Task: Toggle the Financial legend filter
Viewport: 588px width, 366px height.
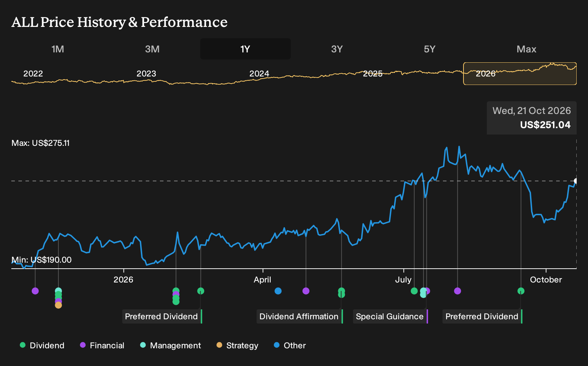Action: 102,345
